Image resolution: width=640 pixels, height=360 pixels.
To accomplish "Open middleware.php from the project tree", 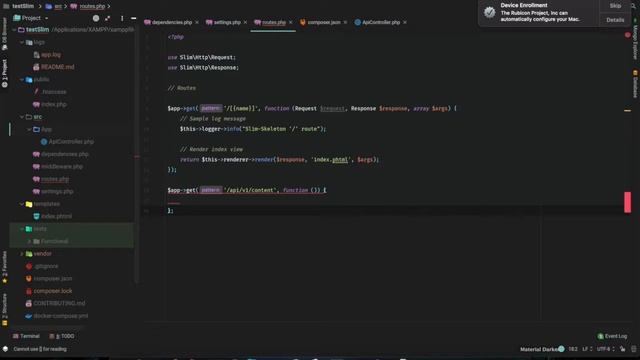I will click(x=62, y=167).
